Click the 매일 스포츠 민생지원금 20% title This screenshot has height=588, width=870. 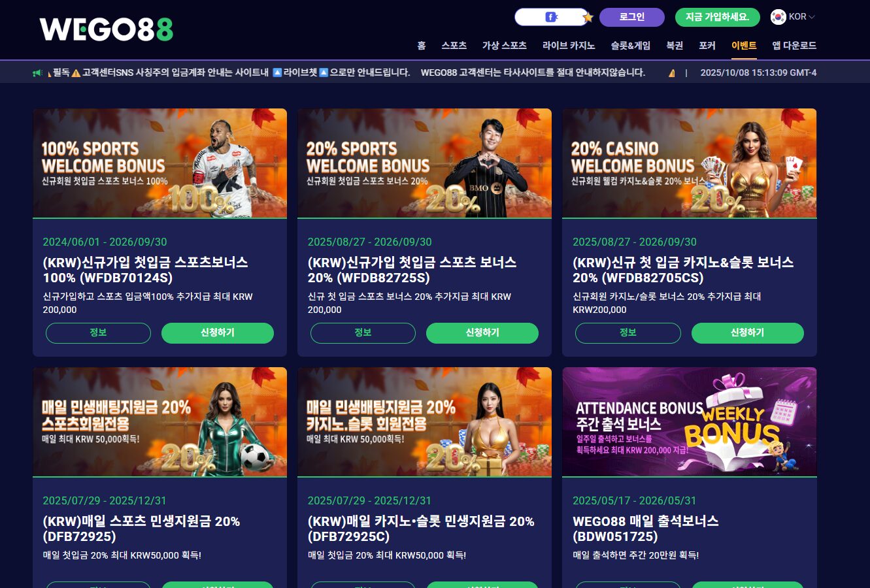[x=141, y=529]
